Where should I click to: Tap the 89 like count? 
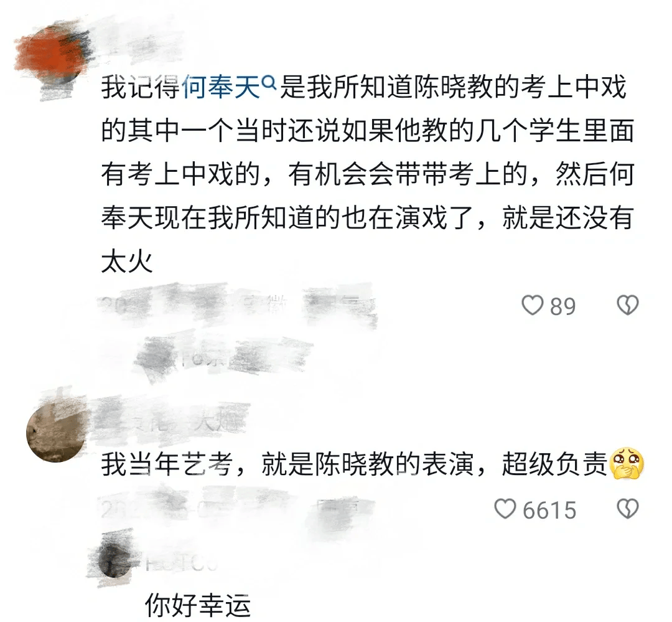click(x=562, y=306)
